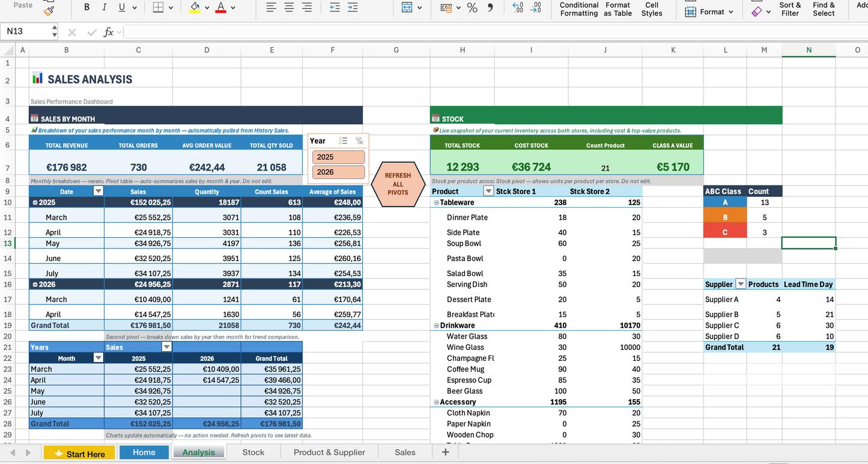Cancel formula entry with the X icon
The width and height of the screenshot is (868, 464).
pos(72,32)
